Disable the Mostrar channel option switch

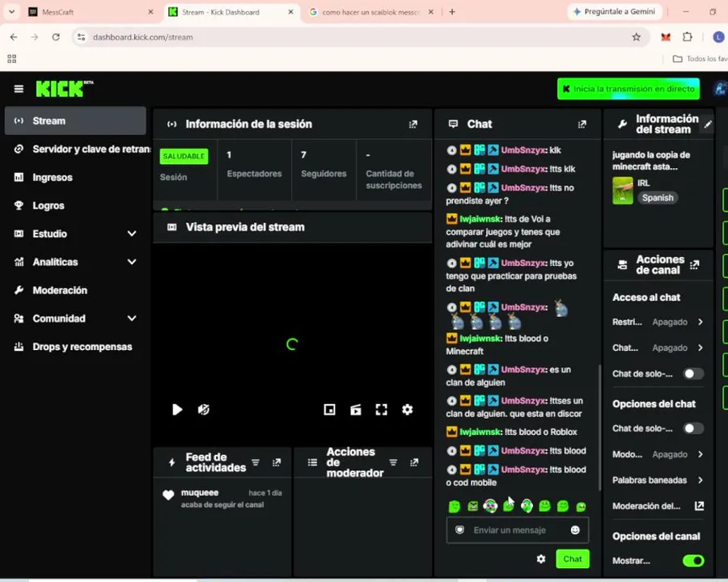pyautogui.click(x=693, y=561)
